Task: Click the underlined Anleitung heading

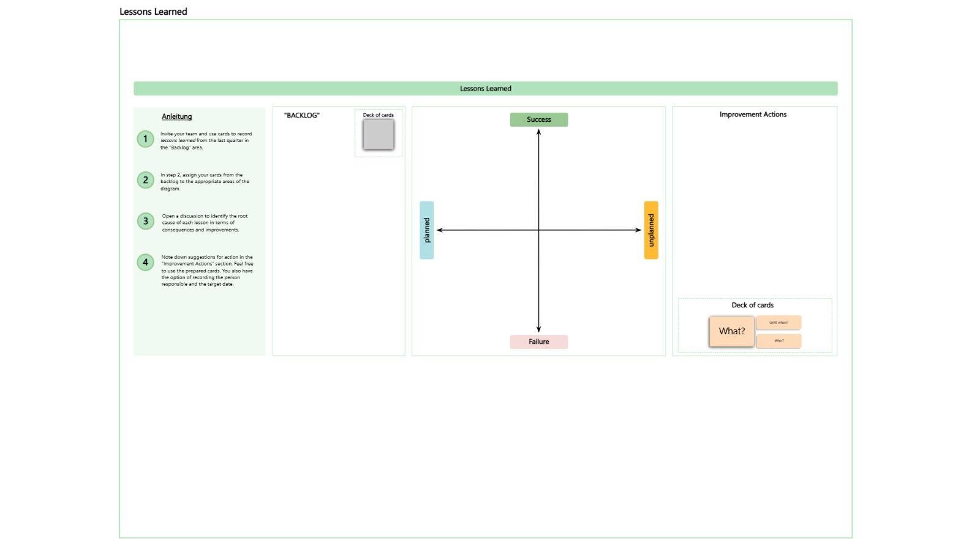Action: pyautogui.click(x=176, y=116)
